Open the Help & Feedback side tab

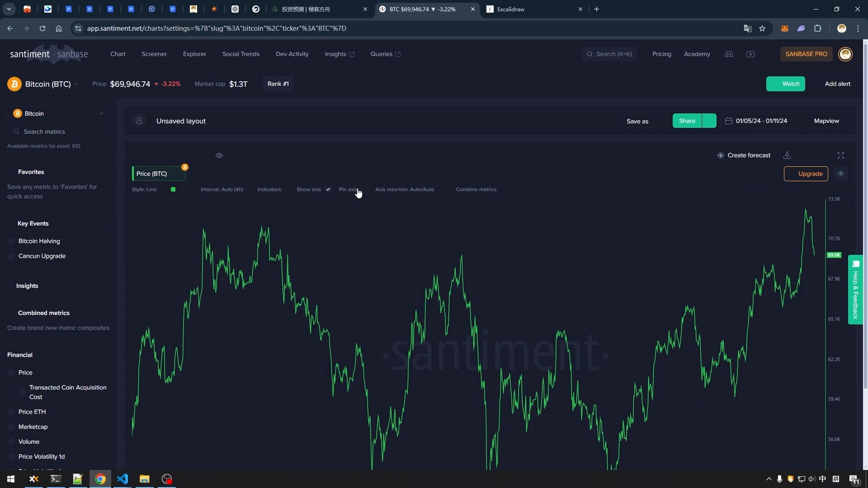(855, 290)
